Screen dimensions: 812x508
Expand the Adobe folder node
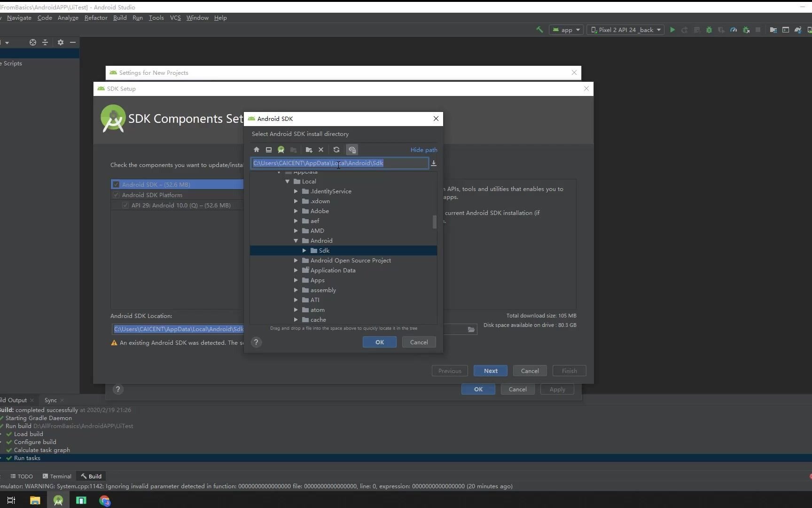coord(296,211)
